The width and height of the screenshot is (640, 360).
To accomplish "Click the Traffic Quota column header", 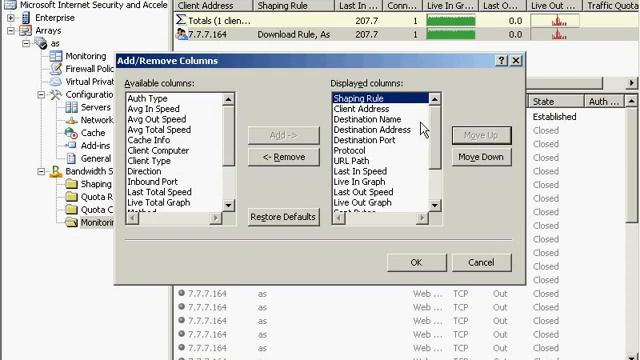I will tap(611, 6).
